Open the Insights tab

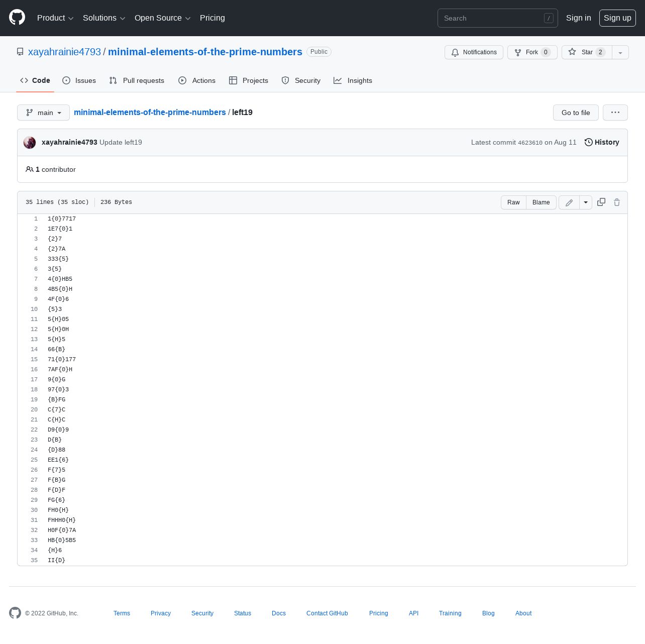(x=353, y=80)
